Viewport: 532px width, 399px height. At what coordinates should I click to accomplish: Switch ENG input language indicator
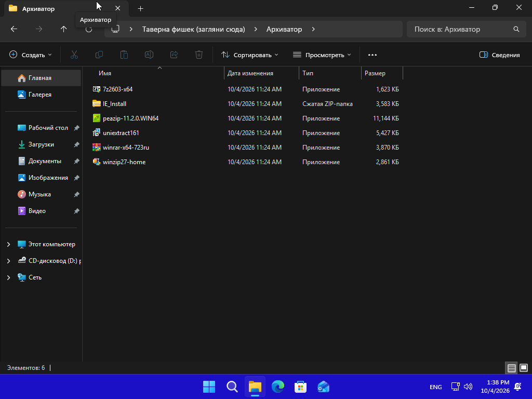(436, 387)
